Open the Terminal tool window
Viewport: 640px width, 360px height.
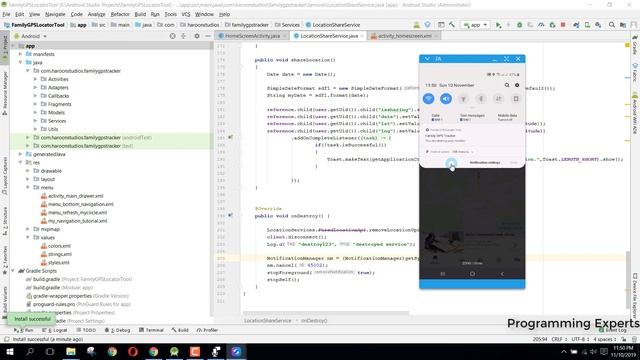[151, 330]
